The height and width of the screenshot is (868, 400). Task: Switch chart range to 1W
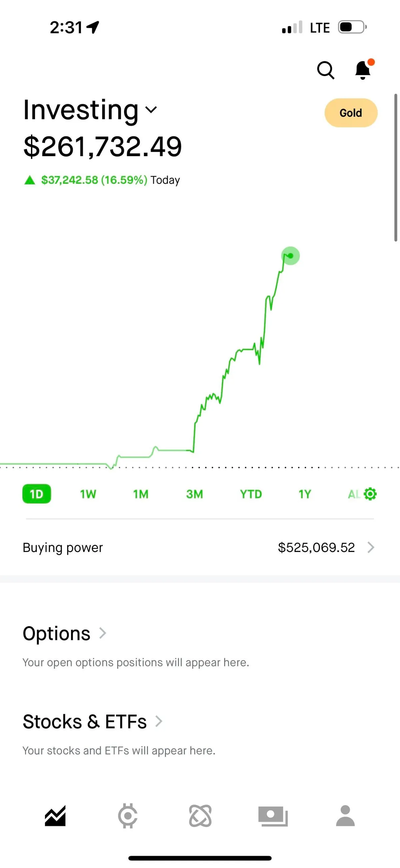(88, 494)
